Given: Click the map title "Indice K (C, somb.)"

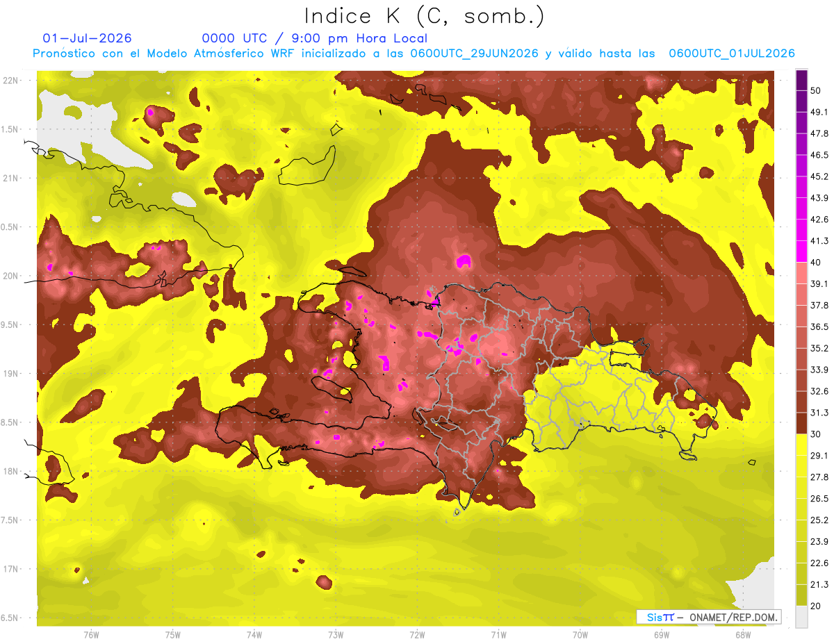Looking at the screenshot, I should pos(425,15).
